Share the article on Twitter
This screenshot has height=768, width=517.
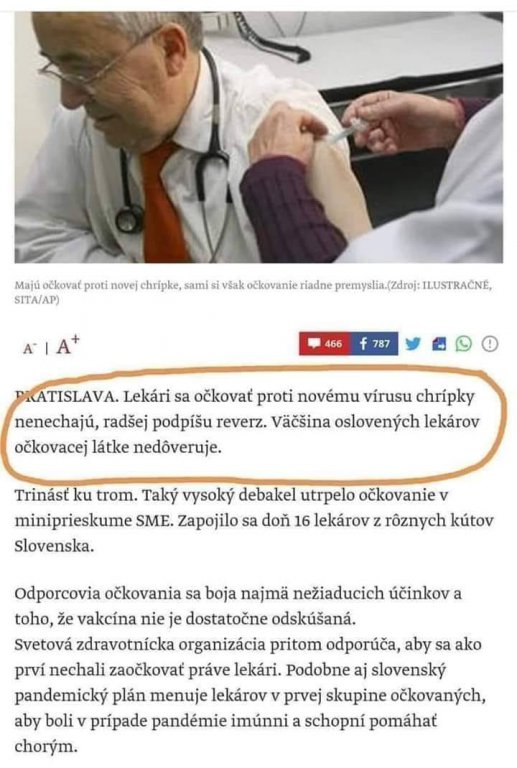(413, 344)
